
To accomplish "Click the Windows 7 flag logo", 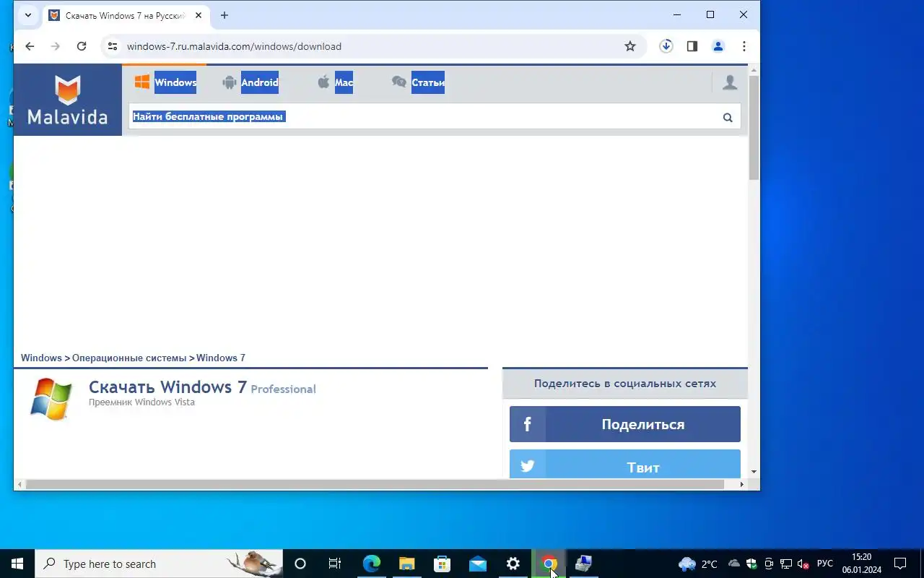I will (51, 398).
